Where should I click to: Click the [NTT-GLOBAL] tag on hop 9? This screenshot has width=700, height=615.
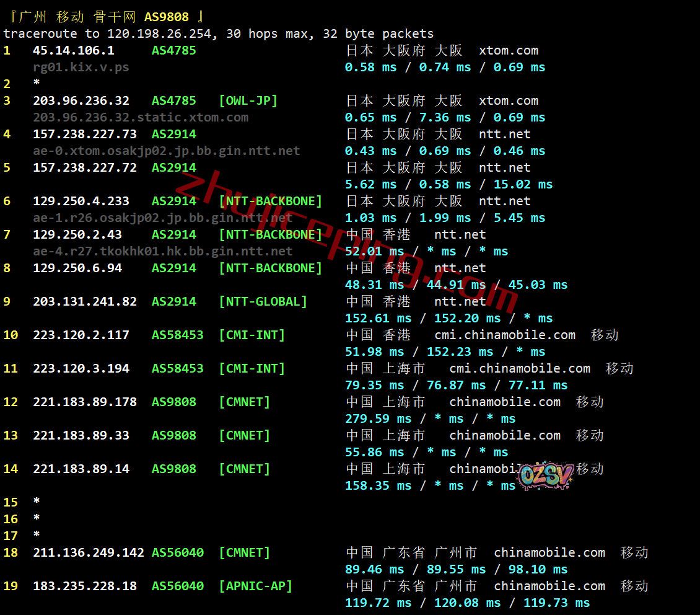coord(263,301)
